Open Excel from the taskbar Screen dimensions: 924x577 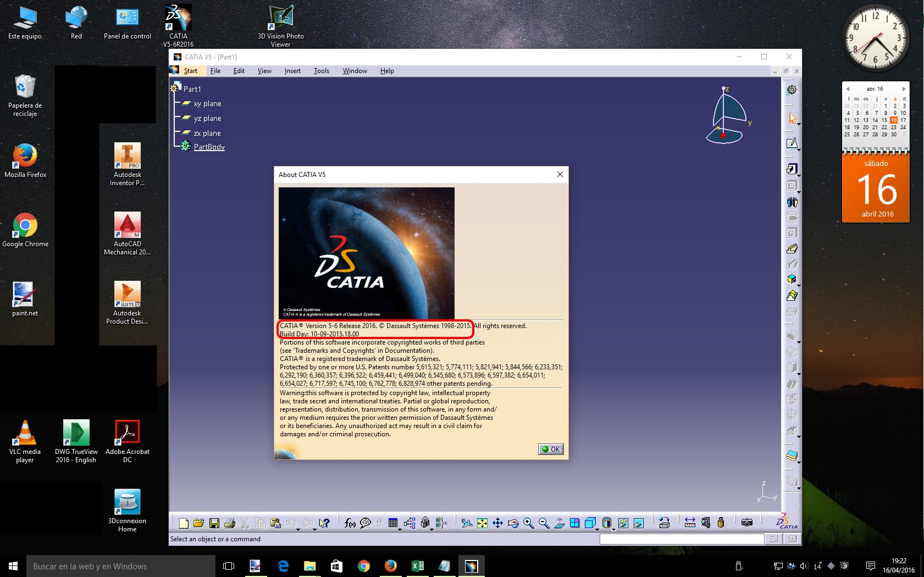pyautogui.click(x=417, y=566)
